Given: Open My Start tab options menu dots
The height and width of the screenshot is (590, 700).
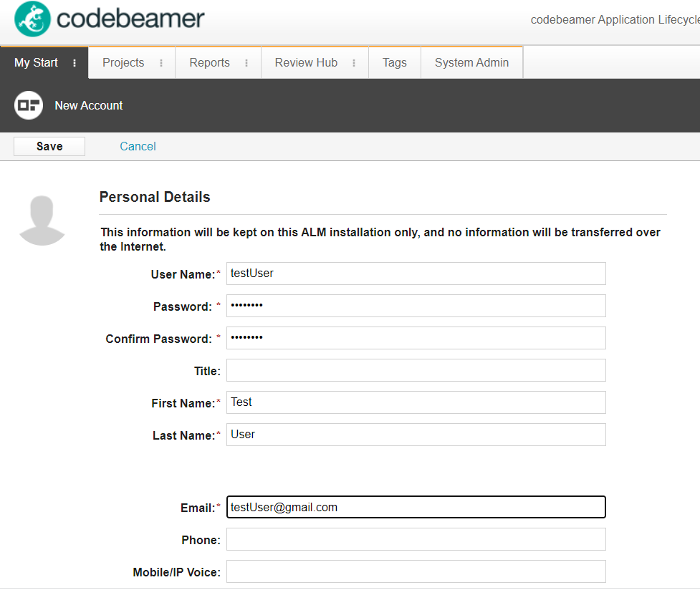Looking at the screenshot, I should tap(75, 63).
